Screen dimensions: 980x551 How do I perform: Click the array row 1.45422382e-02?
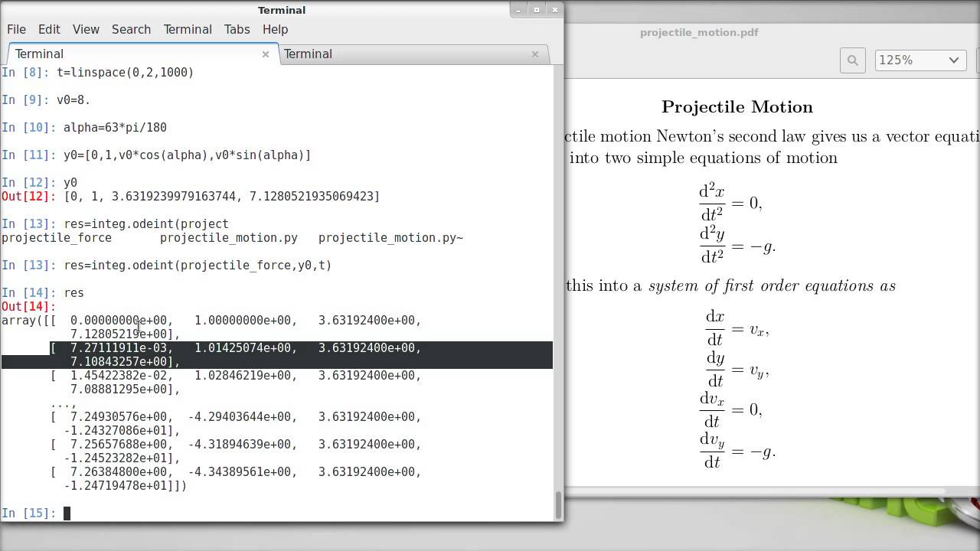pyautogui.click(x=236, y=383)
